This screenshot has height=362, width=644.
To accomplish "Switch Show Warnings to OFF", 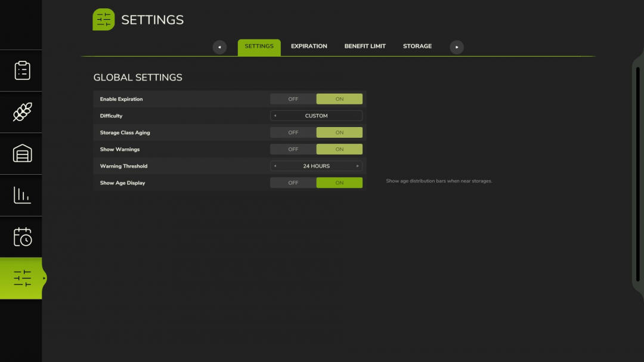I will tap(293, 148).
